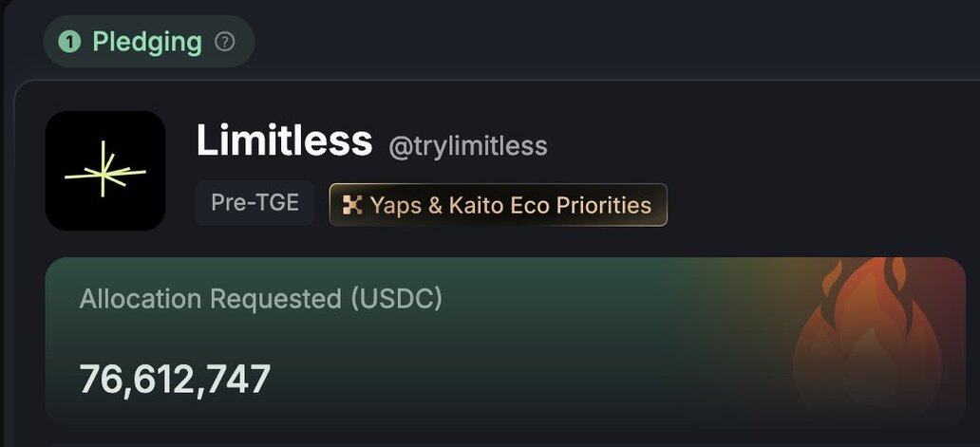The image size is (980, 447).
Task: Select the Pledging step label
Action: click(x=147, y=42)
